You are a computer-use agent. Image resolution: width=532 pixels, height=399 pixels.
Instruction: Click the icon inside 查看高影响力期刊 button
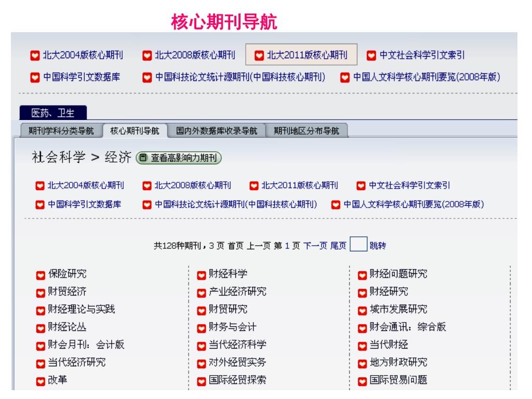[143, 158]
